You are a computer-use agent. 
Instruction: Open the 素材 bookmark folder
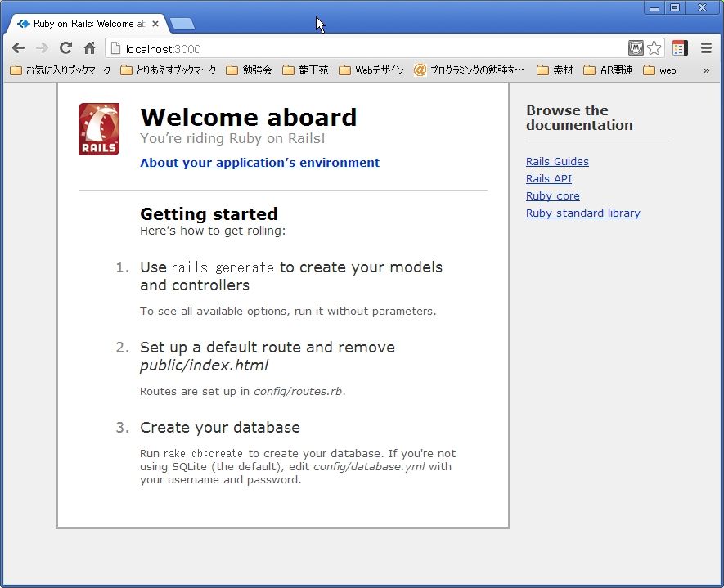pos(555,70)
